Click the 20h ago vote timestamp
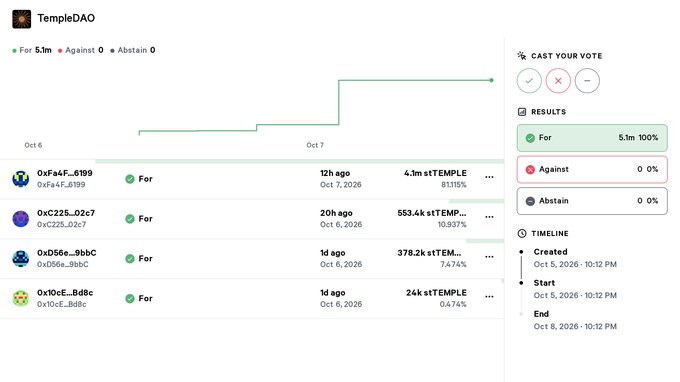The width and height of the screenshot is (680, 382). tap(336, 213)
